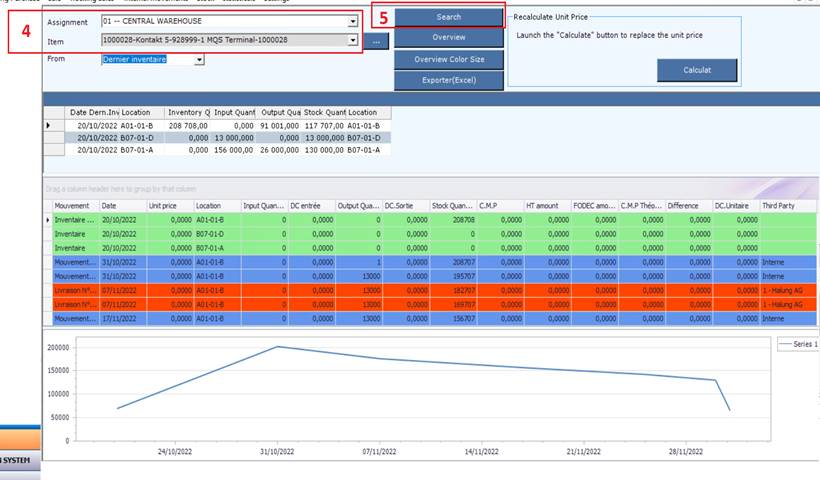Click the group-by drag column header panel

pyautogui.click(x=430, y=189)
